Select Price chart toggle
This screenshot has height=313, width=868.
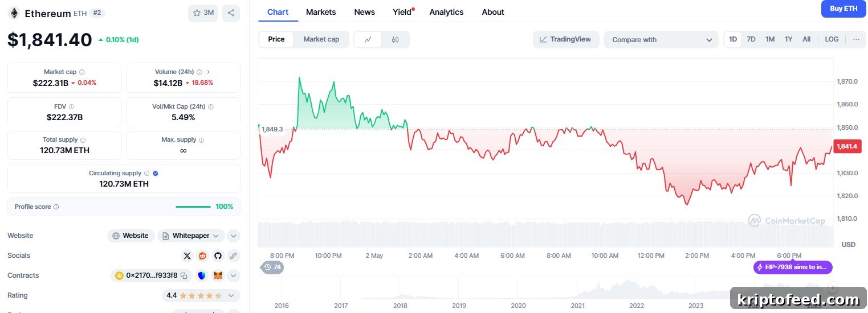(x=276, y=39)
